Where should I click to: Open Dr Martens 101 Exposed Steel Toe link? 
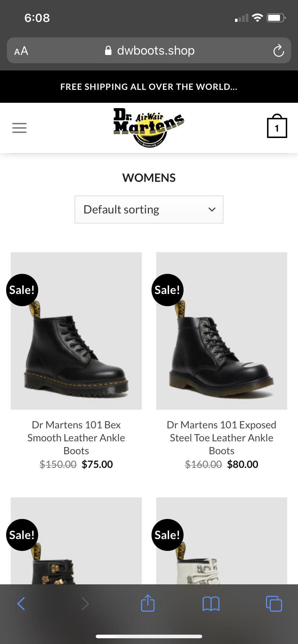[221, 438]
